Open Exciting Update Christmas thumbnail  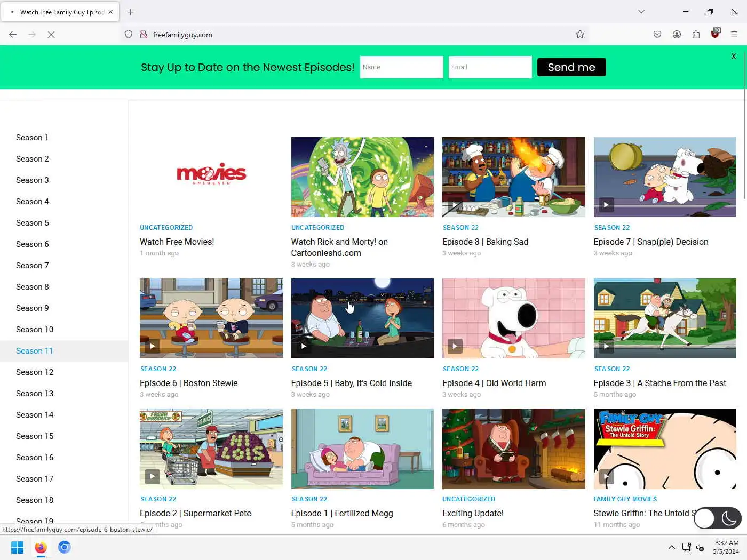pyautogui.click(x=514, y=449)
